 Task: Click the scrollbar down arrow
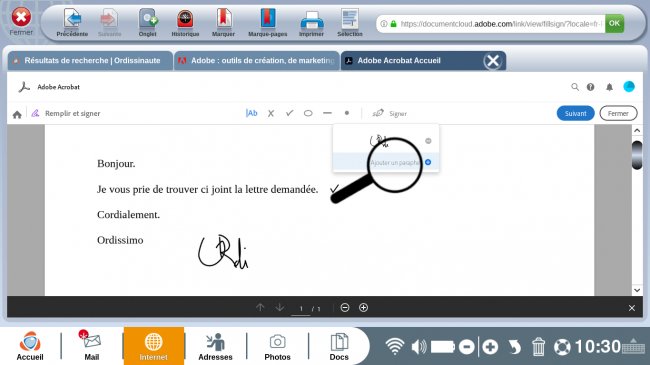click(637, 290)
